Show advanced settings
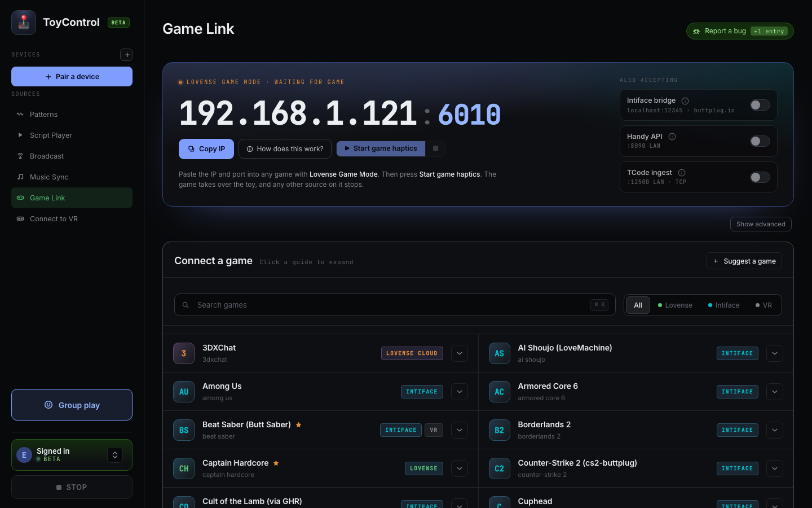 [761, 224]
